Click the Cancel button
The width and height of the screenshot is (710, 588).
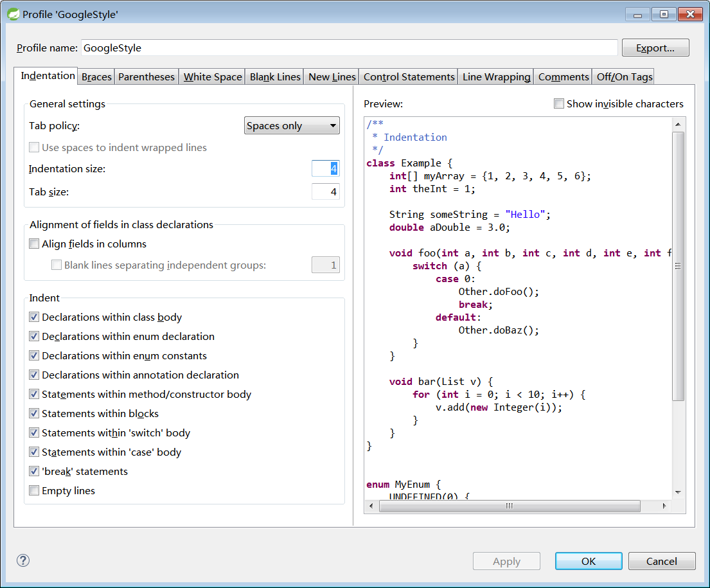[662, 561]
